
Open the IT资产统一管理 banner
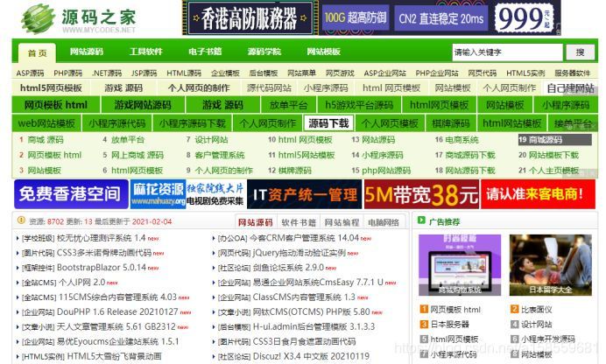pyautogui.click(x=305, y=194)
